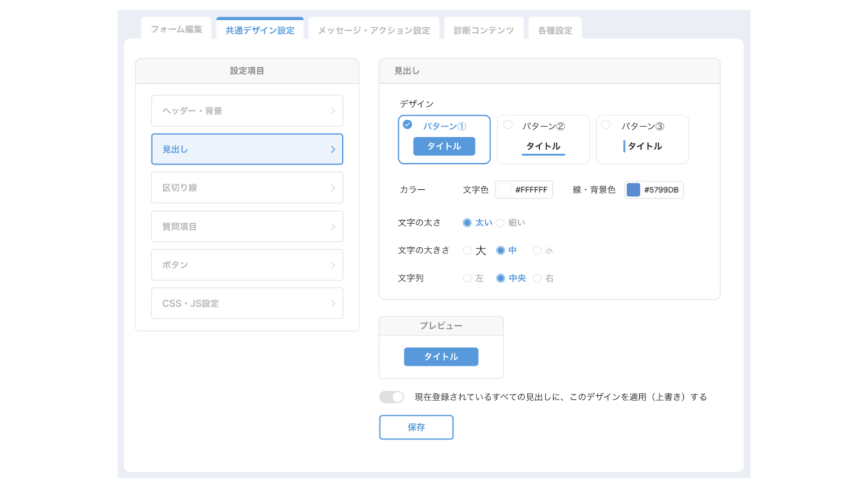Click the checked パターン① design card

[x=444, y=140]
